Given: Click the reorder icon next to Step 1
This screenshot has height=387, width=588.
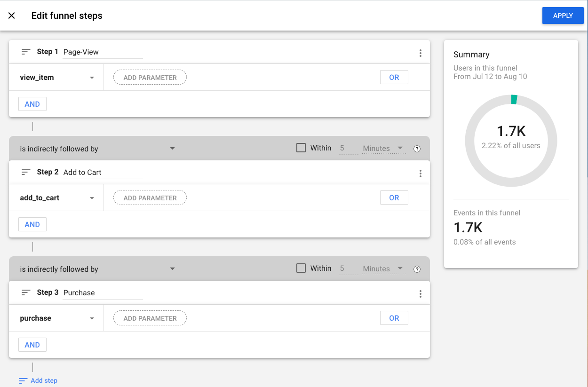Looking at the screenshot, I should 26,52.
